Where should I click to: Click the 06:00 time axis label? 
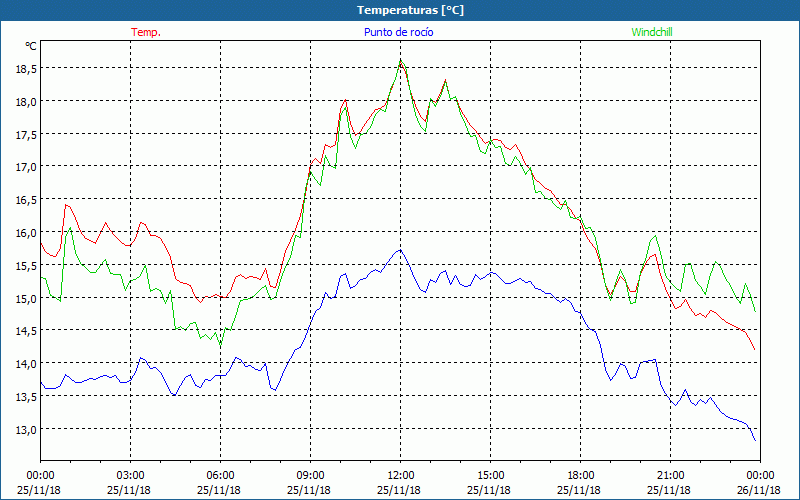[x=220, y=475]
